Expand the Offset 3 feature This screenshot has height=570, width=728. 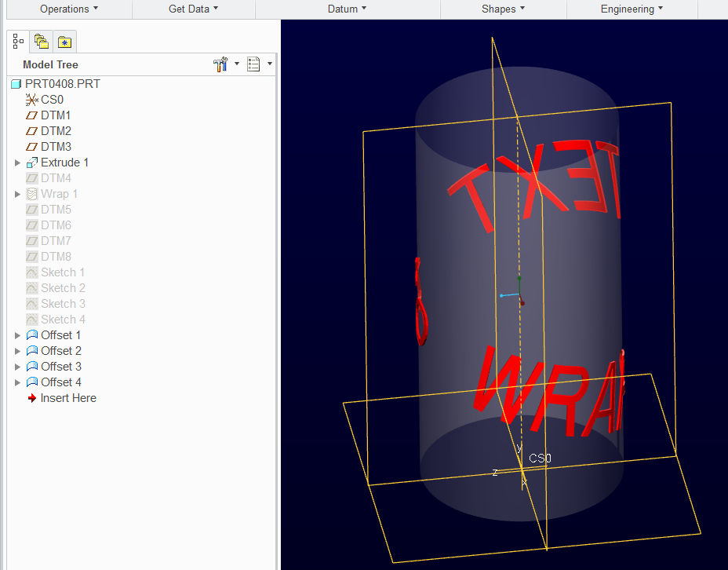coord(17,367)
